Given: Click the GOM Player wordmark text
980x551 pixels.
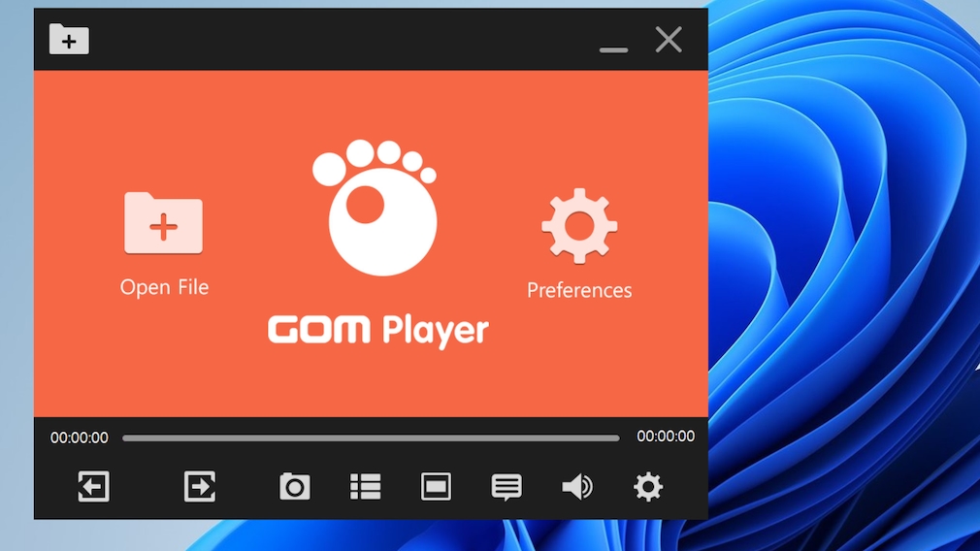Looking at the screenshot, I should [378, 331].
